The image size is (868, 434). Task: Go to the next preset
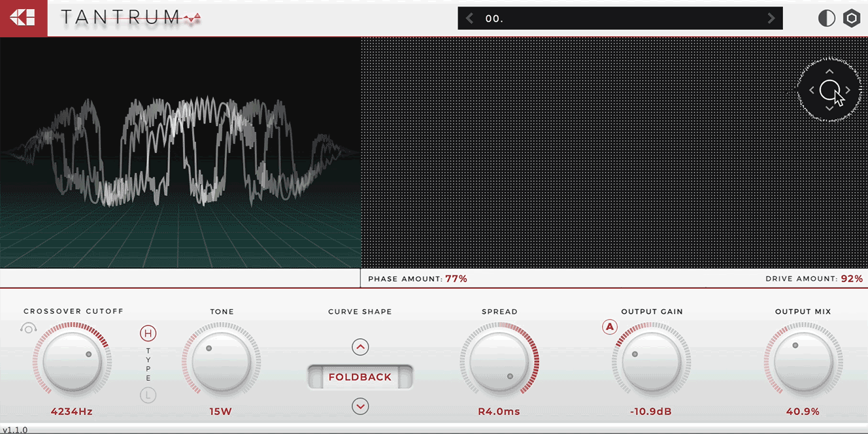coord(771,18)
